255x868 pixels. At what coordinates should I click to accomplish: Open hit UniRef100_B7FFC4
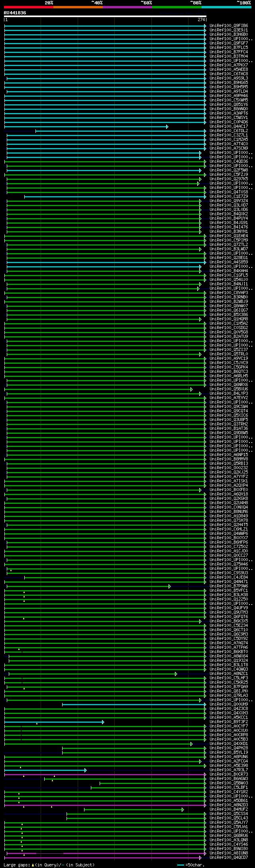click(x=229, y=52)
